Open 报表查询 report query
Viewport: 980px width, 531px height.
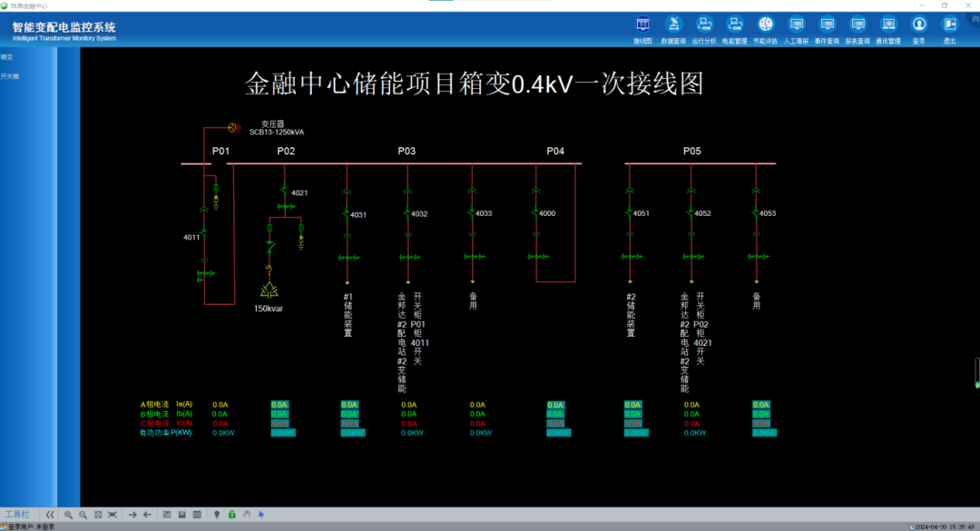(857, 29)
